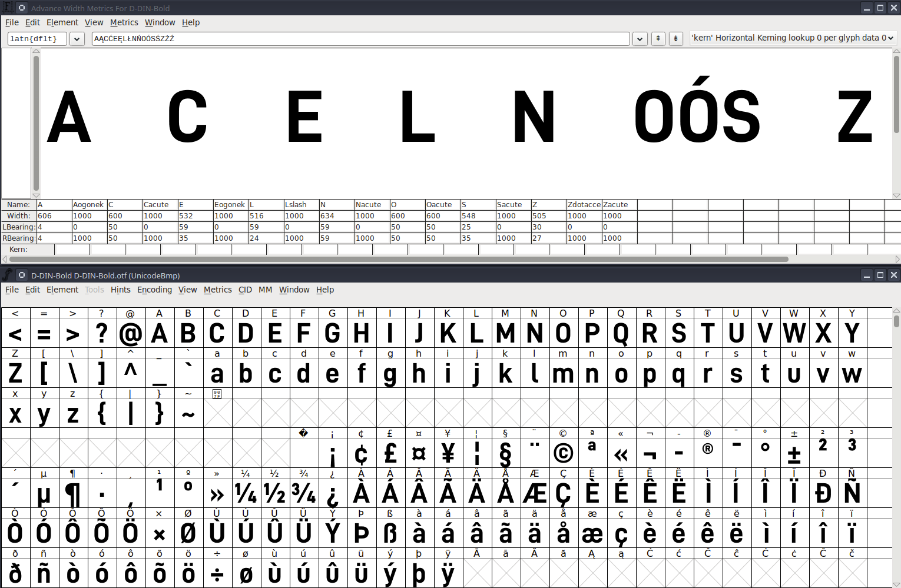Click the large Z glyph in the metrics preview

pos(854,117)
